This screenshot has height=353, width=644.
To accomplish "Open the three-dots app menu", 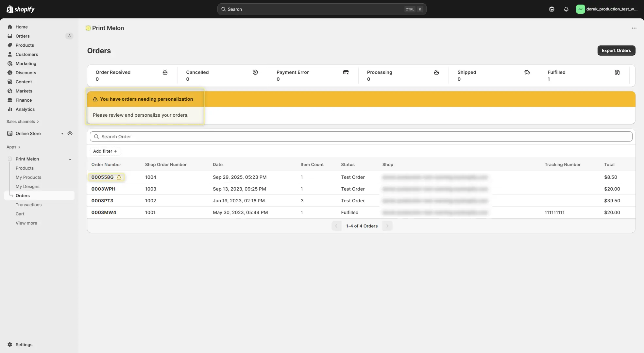I will click(634, 28).
